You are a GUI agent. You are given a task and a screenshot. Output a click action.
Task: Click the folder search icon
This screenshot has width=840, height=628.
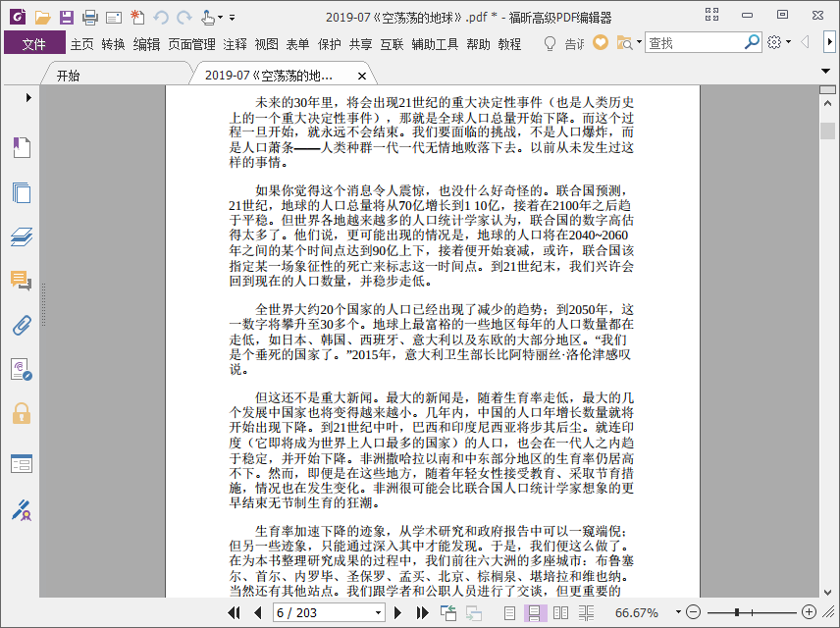pyautogui.click(x=625, y=42)
